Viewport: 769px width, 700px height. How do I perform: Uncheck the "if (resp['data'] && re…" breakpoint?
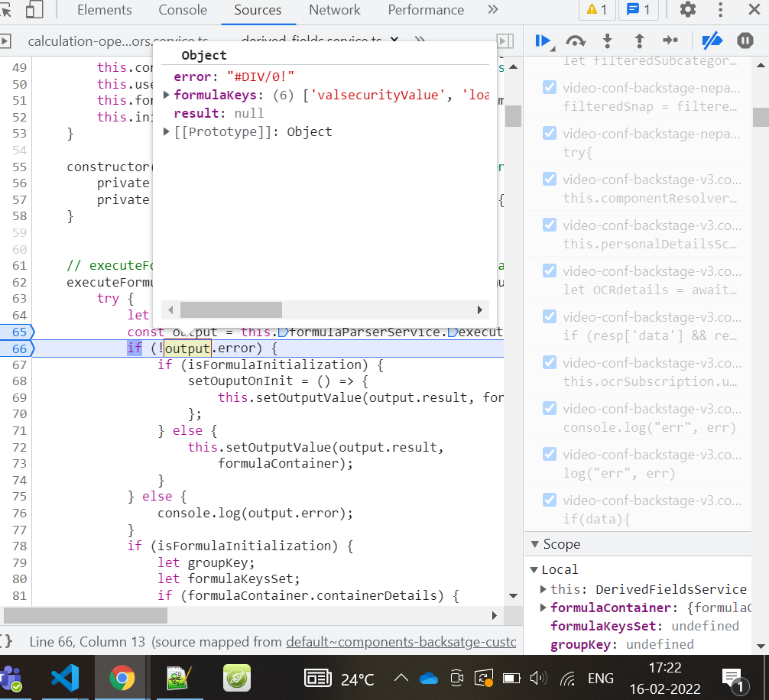point(550,316)
